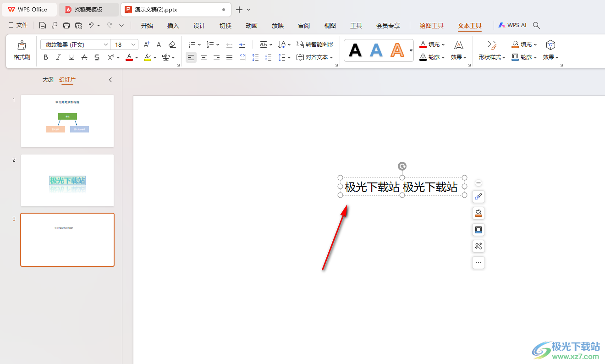This screenshot has width=605, height=364.
Task: Decrease paragraph spacing icon
Action: click(x=268, y=57)
